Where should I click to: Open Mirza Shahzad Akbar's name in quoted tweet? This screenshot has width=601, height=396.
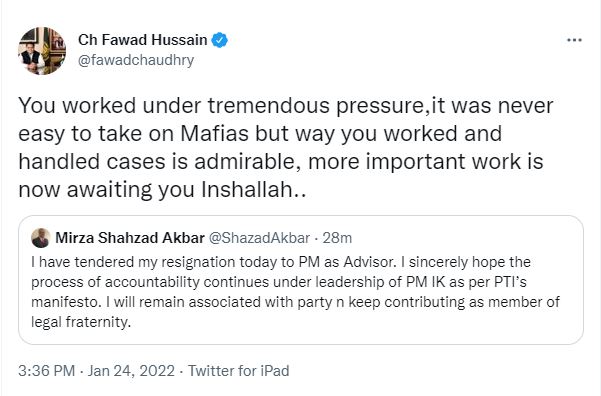tap(130, 238)
